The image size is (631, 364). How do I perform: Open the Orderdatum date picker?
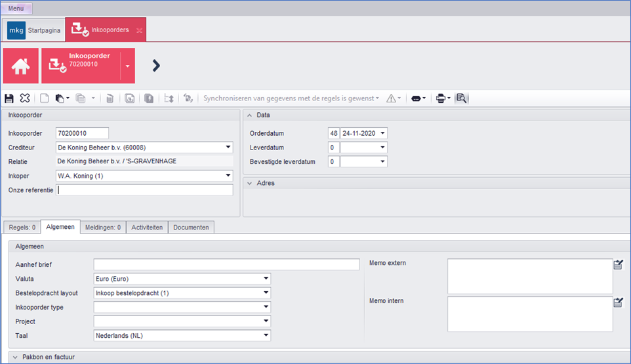tap(382, 133)
